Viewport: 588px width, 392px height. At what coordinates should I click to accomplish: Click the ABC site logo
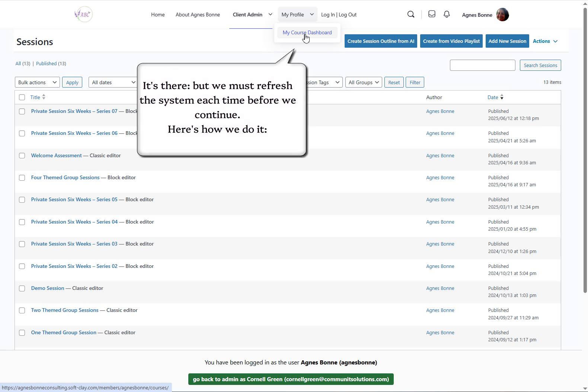tap(83, 15)
